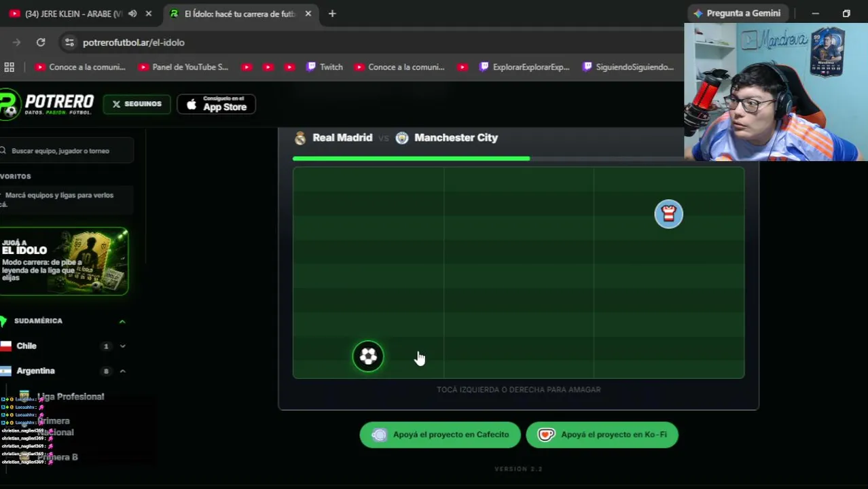Open site information icon in address bar

tap(69, 42)
